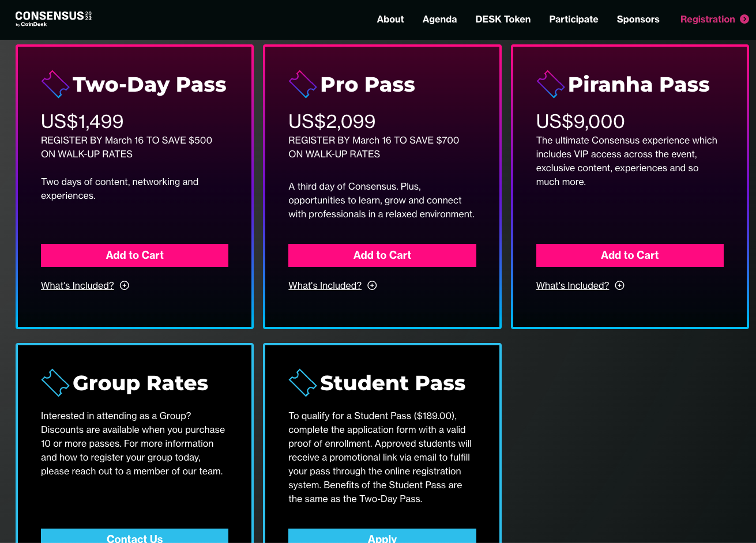Expand the Two-Day Pass plus icon
The image size is (756, 543).
125,285
